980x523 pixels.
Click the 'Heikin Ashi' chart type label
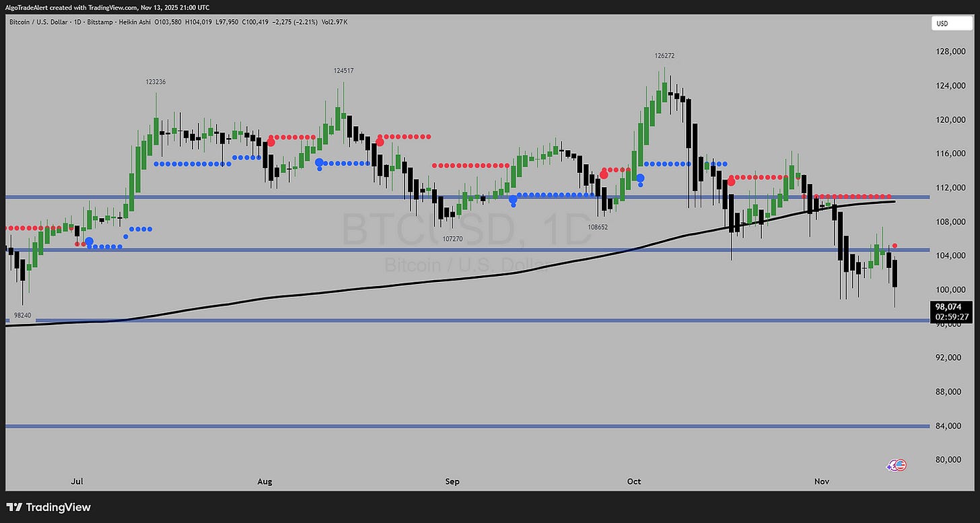[x=134, y=22]
